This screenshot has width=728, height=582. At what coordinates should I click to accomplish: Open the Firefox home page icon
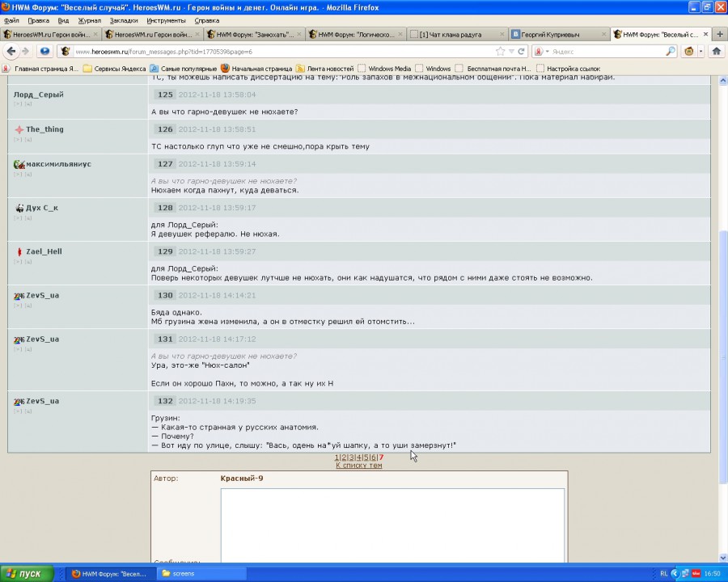[x=717, y=51]
